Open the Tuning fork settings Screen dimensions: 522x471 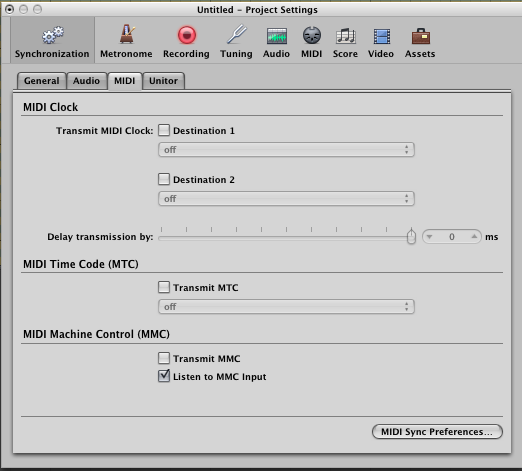click(237, 34)
